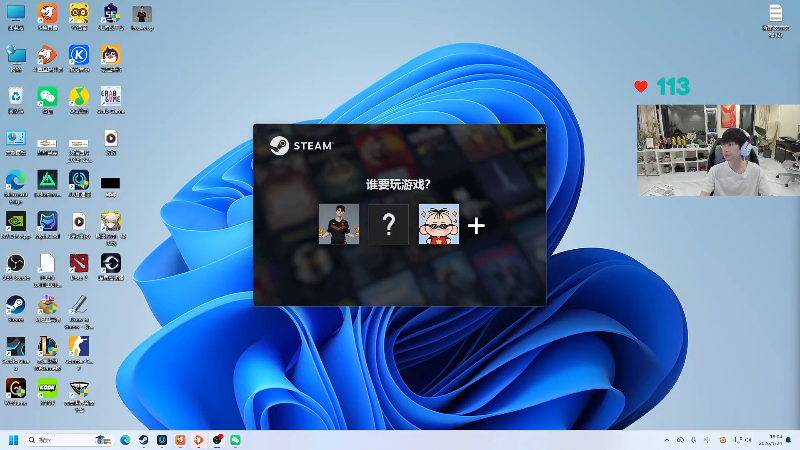Open the Counter-Strike 2 desktop shortcut
This screenshot has height=450, width=800.
pyautogui.click(x=79, y=353)
